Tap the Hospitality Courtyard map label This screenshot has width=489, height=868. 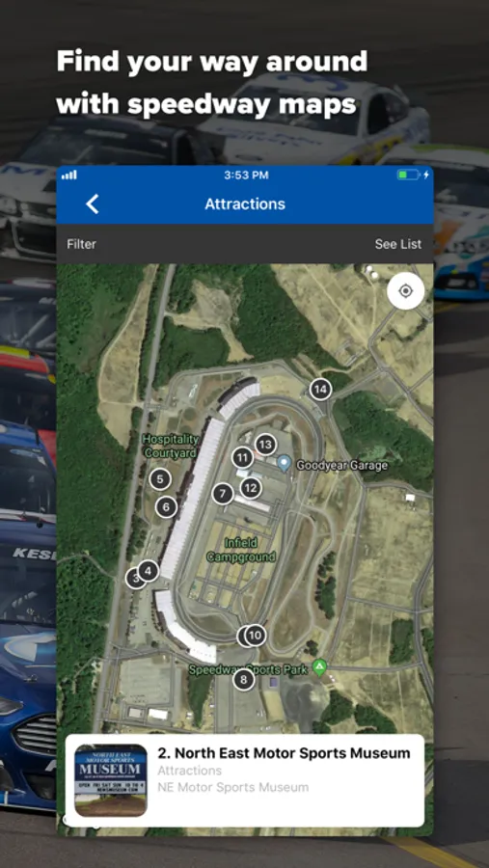pyautogui.click(x=171, y=447)
